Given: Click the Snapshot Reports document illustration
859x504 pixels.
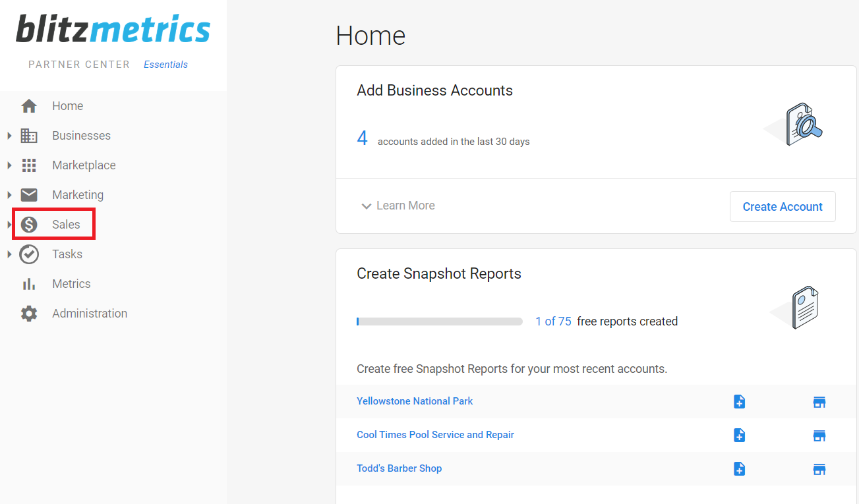Looking at the screenshot, I should [795, 308].
